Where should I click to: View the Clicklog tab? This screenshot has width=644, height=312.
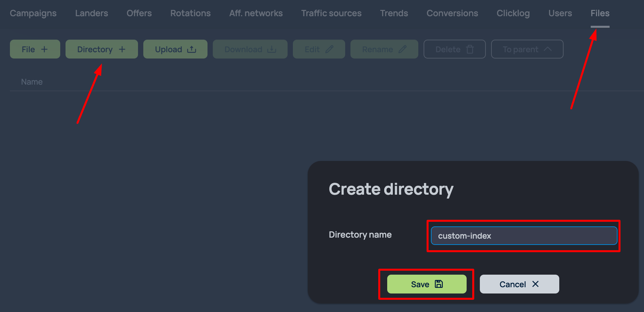[x=513, y=13]
